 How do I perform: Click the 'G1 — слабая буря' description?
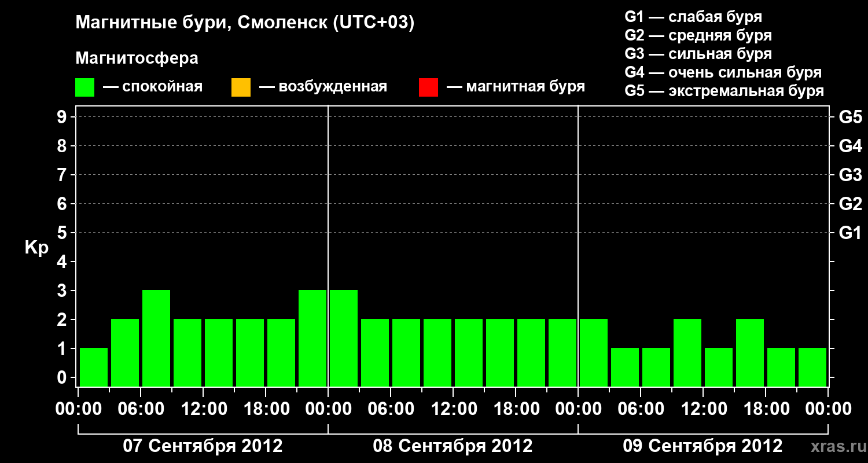pos(693,17)
